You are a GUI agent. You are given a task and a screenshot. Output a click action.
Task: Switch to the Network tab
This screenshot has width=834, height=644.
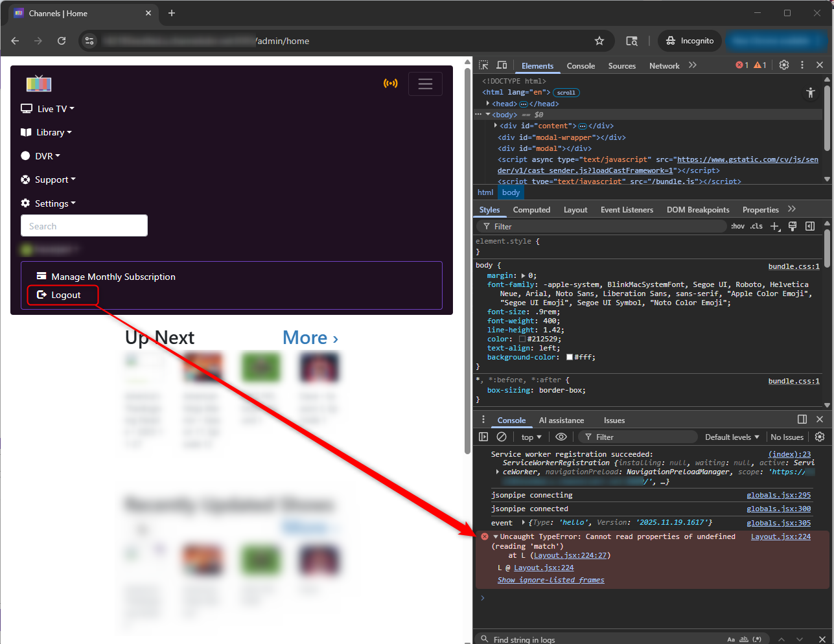coord(664,66)
